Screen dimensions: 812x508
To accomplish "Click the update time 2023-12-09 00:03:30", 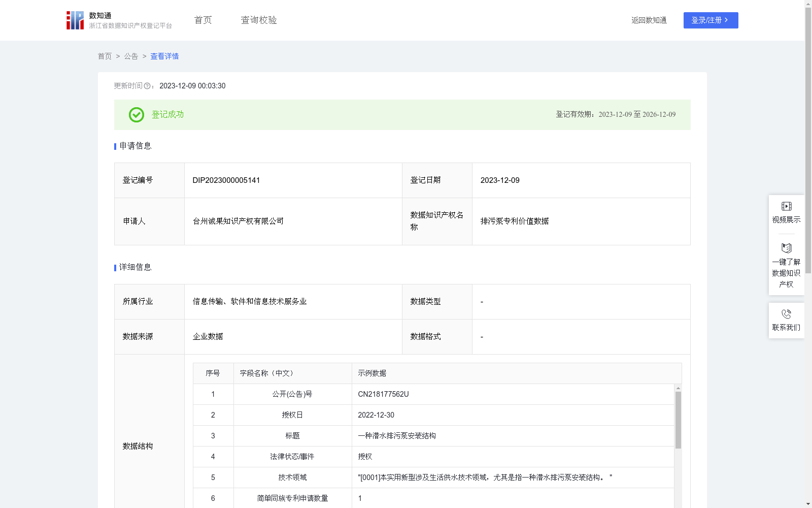I will click(x=192, y=86).
